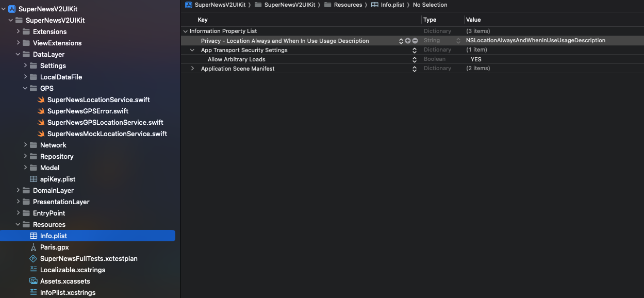Click SuperNewsV2UIKit project in breadcrumb
The image size is (644, 298).
click(x=221, y=5)
